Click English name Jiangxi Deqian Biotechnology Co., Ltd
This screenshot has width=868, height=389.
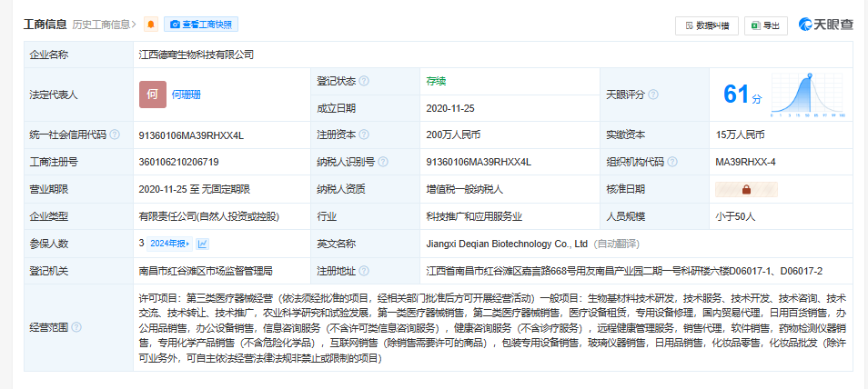click(507, 244)
